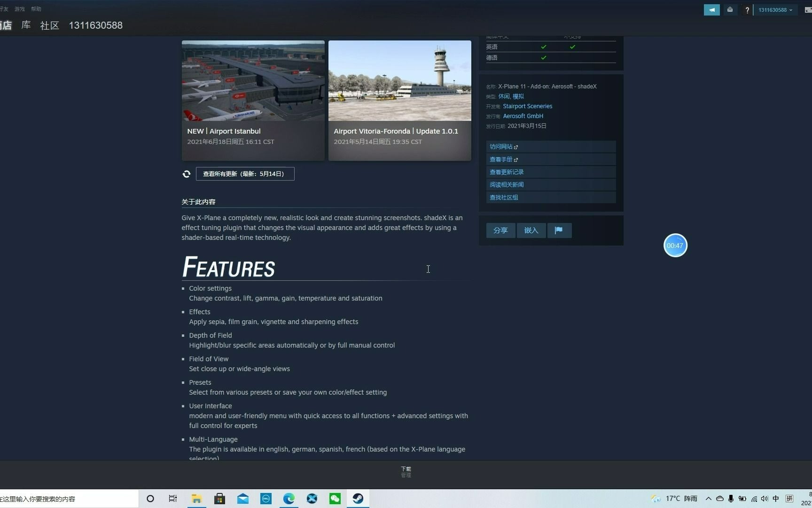
Task: Switch to the 社区 community tab
Action: tap(50, 25)
